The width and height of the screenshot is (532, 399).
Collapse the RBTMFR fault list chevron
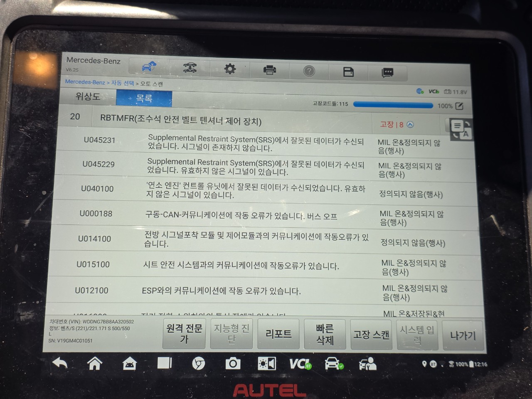[x=410, y=124]
